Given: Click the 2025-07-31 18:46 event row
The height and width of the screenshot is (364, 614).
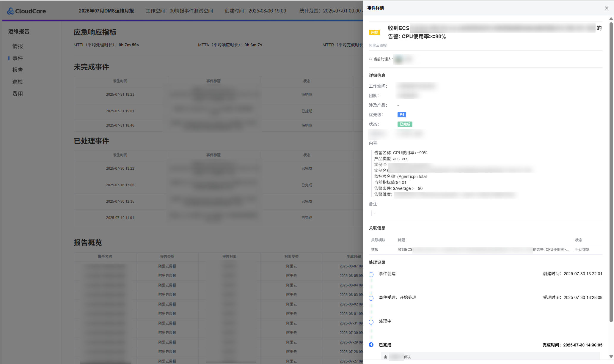Looking at the screenshot, I should point(218,125).
